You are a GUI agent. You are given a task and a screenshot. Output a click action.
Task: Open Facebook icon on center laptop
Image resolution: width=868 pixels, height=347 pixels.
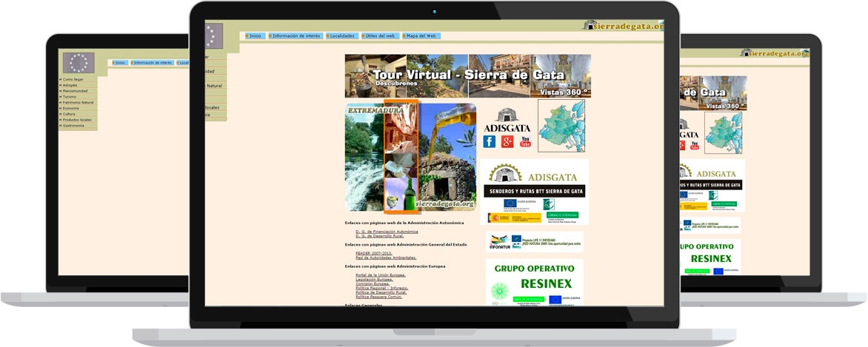(x=490, y=141)
